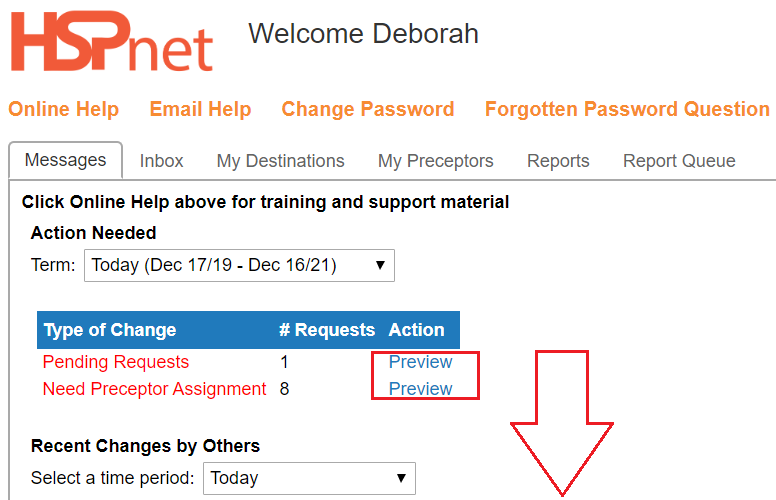Expand the Term dropdown
Viewport: 776px width, 500px height.
click(x=240, y=265)
